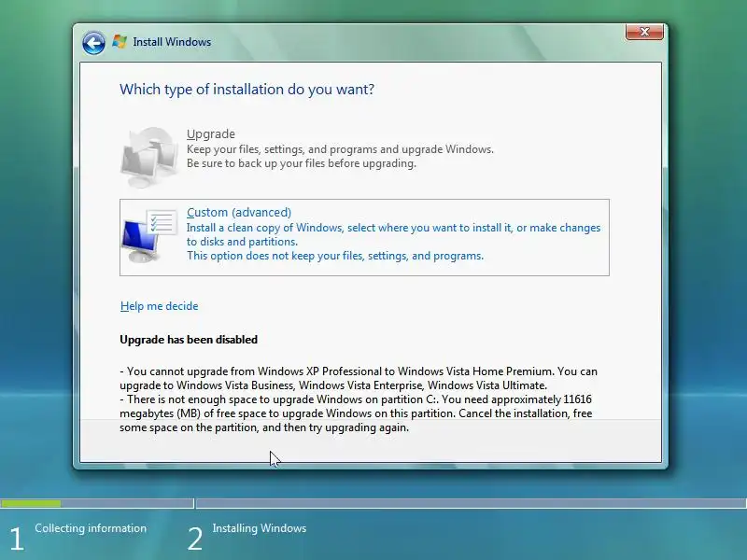Click the Custom (advanced) monitor checklist icon
The width and height of the screenshot is (747, 560).
point(149,236)
